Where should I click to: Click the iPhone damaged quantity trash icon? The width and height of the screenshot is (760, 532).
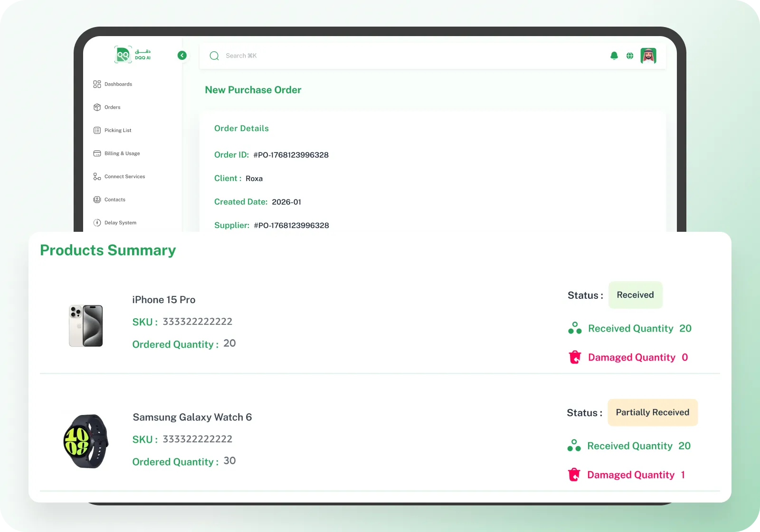coord(575,357)
